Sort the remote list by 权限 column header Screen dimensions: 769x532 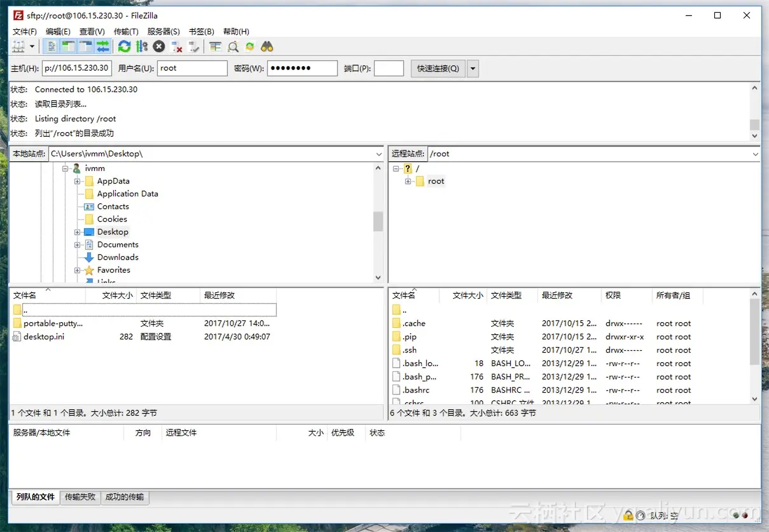(x=627, y=296)
